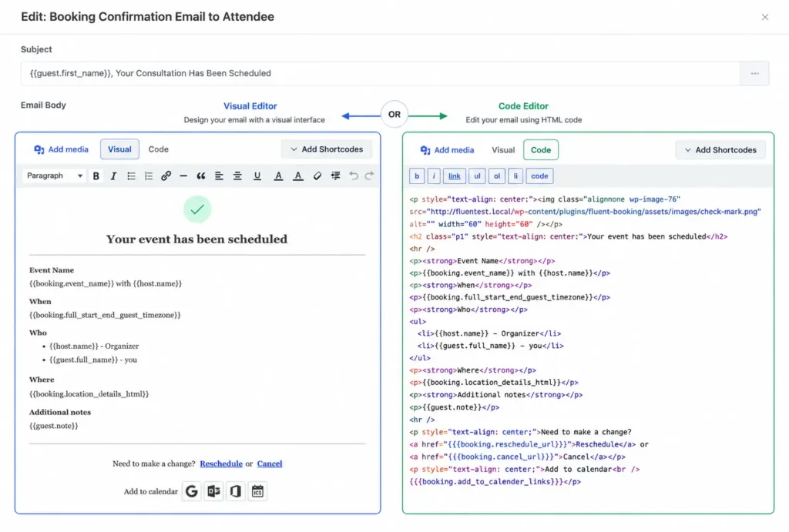Underline the selected text
The image size is (789, 532).
tap(257, 176)
